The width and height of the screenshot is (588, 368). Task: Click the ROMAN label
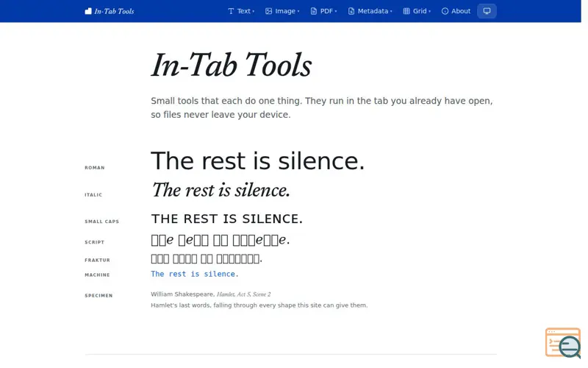point(95,168)
